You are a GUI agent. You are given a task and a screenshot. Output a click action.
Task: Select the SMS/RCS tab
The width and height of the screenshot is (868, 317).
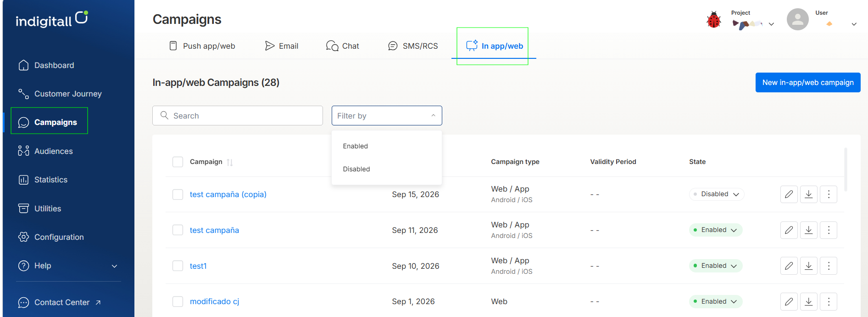pyautogui.click(x=413, y=46)
